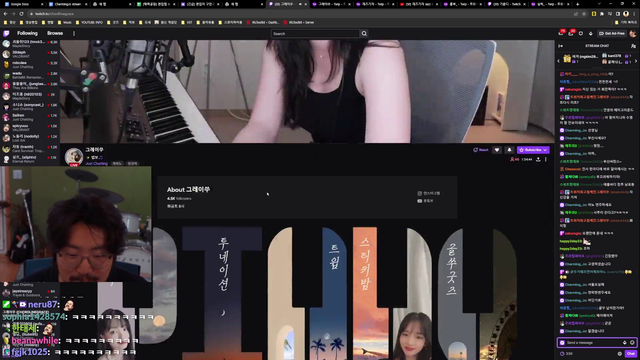The image size is (640, 360).
Task: Open the Prime Loot crown icon
Action: coord(561,33)
